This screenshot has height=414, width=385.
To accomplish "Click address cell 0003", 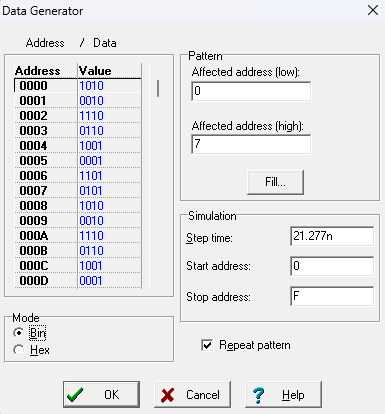I will pos(46,131).
